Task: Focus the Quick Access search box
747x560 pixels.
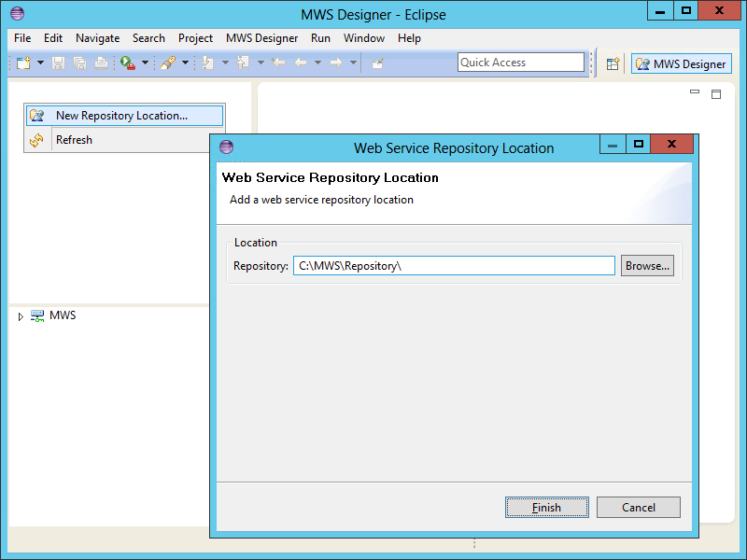Action: 521,63
